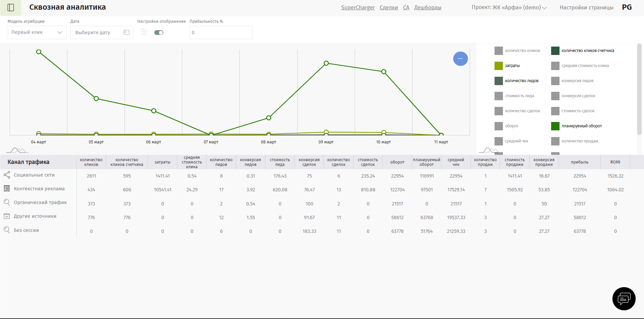This screenshot has height=319, width=644.
Task: Click the Прибыльность % input field
Action: (x=221, y=33)
